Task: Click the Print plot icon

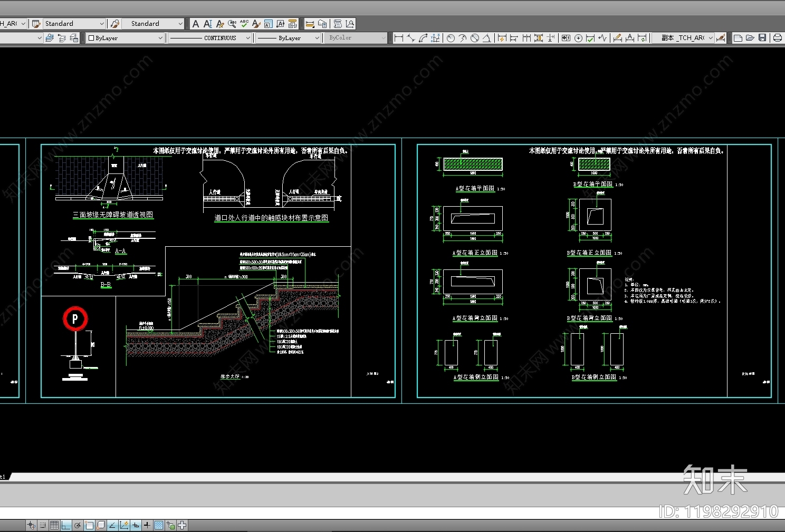Action: coord(777,38)
